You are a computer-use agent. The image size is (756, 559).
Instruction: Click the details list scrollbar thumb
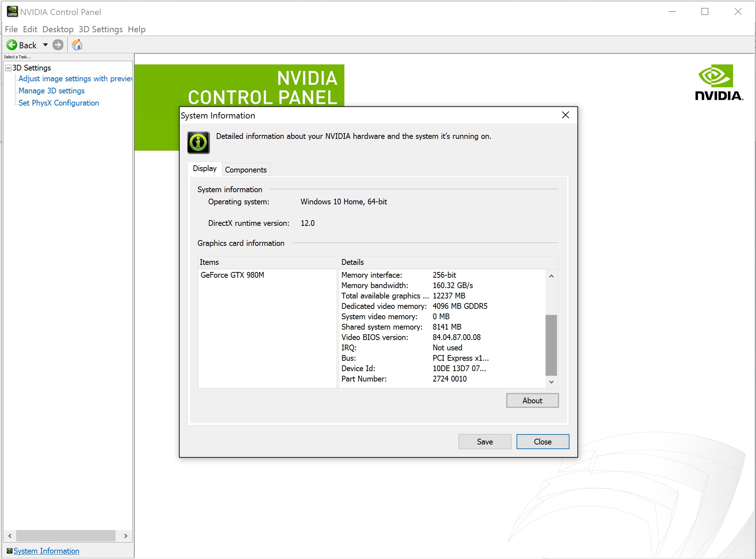(551, 345)
